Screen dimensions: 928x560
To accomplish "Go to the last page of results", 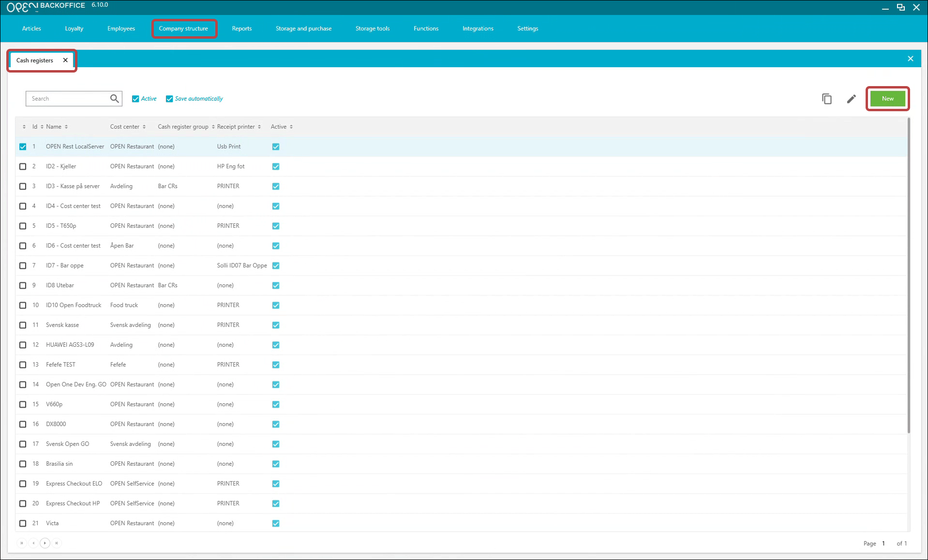I will (57, 543).
